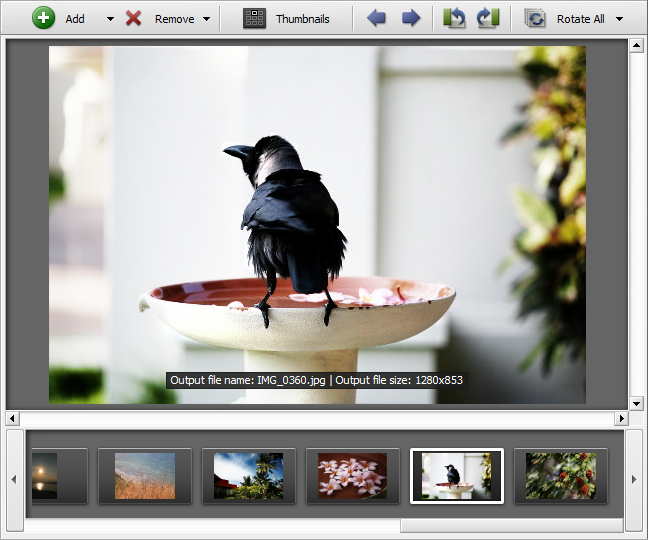This screenshot has height=540, width=648.
Task: Select the crow on birdbath thumbnail
Action: click(x=457, y=476)
